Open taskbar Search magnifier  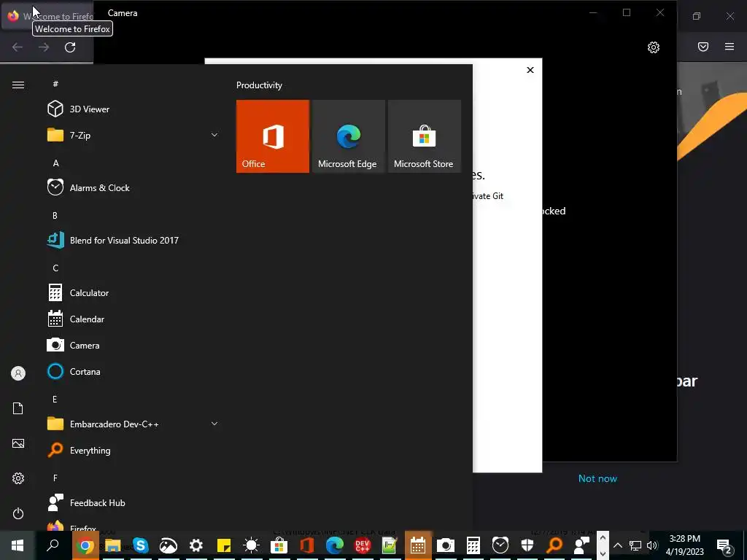[53, 545]
